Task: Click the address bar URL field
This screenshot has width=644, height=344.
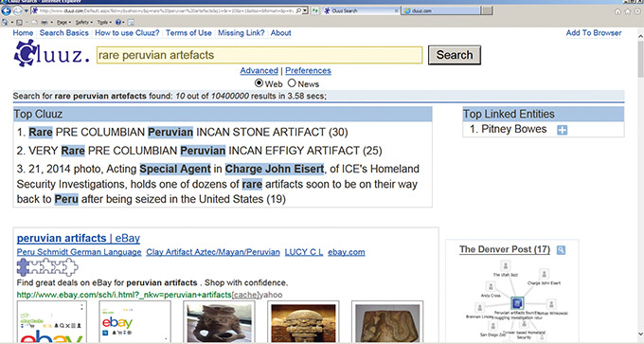Action: coord(167,11)
